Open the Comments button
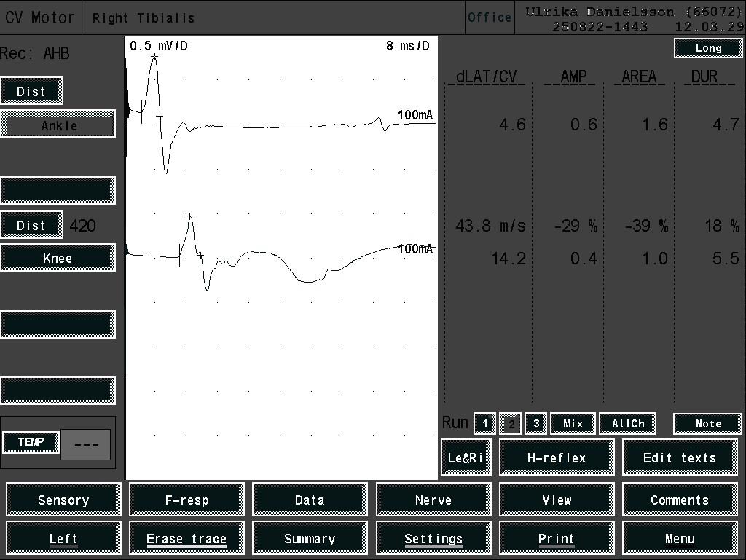 [680, 500]
